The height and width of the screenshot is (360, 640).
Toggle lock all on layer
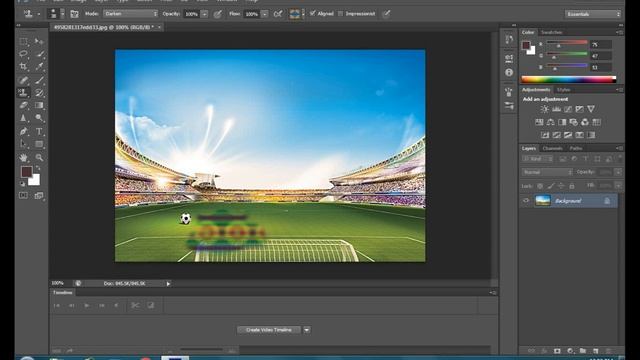coord(572,186)
